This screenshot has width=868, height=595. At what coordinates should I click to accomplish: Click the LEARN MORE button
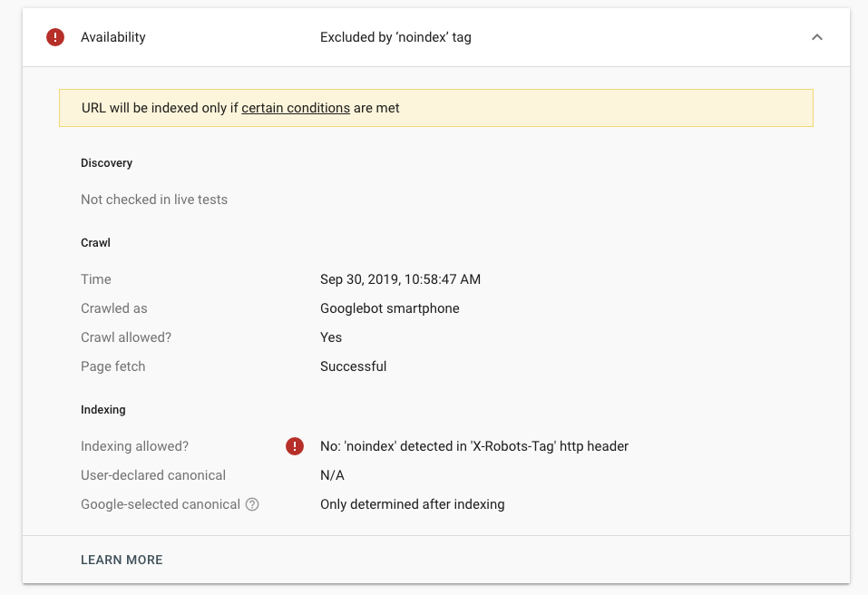(122, 560)
